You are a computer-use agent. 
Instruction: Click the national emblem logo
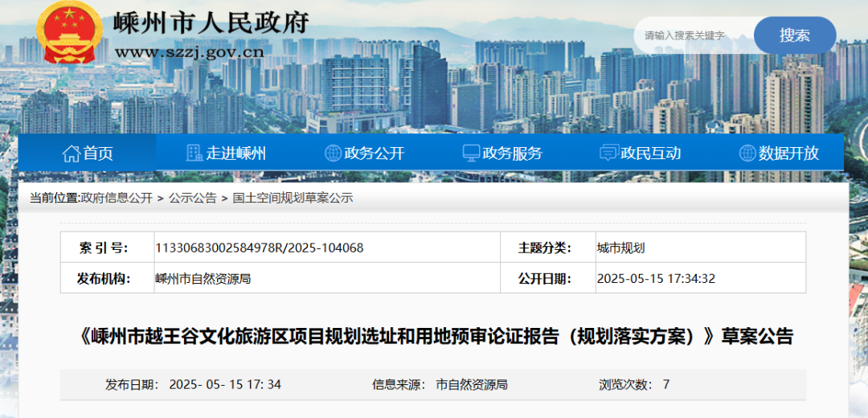(x=70, y=33)
